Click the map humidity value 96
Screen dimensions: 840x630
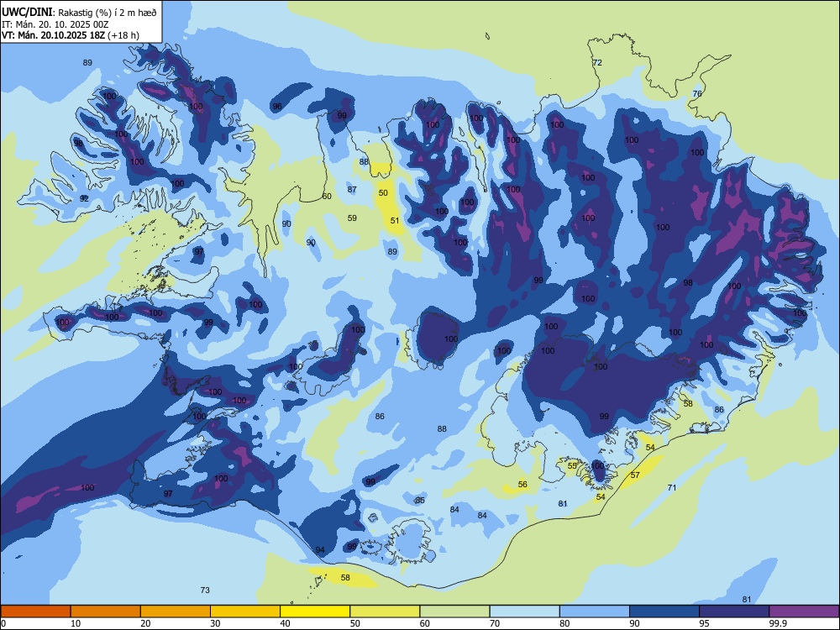277,107
